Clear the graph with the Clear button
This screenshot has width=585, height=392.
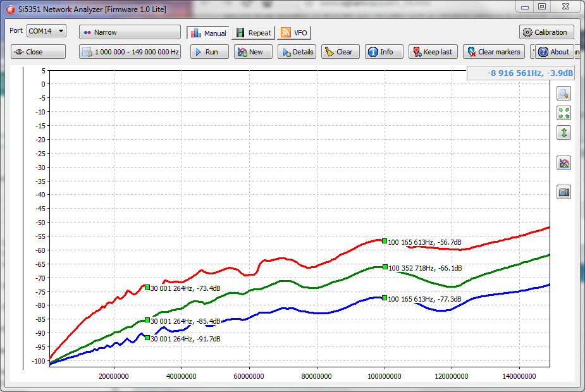pyautogui.click(x=340, y=52)
